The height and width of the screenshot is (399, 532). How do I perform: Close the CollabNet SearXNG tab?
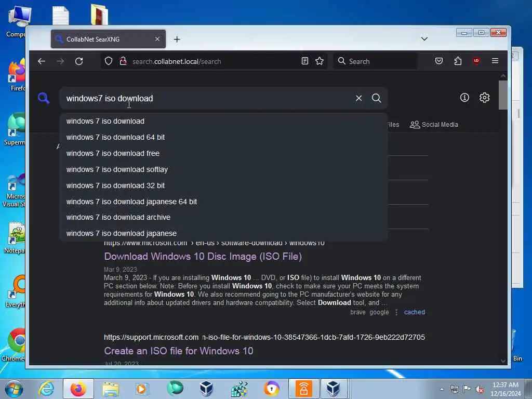(x=157, y=39)
